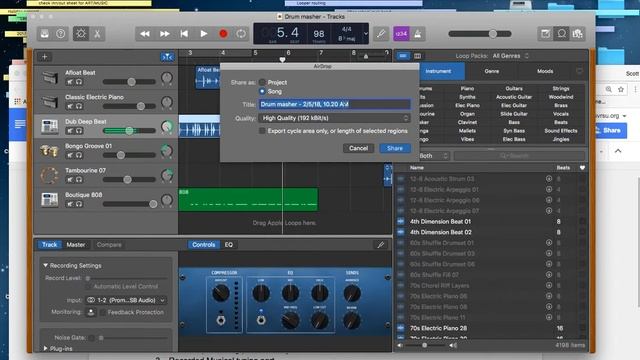Mute the Boutique 808 track

pyautogui.click(x=70, y=204)
